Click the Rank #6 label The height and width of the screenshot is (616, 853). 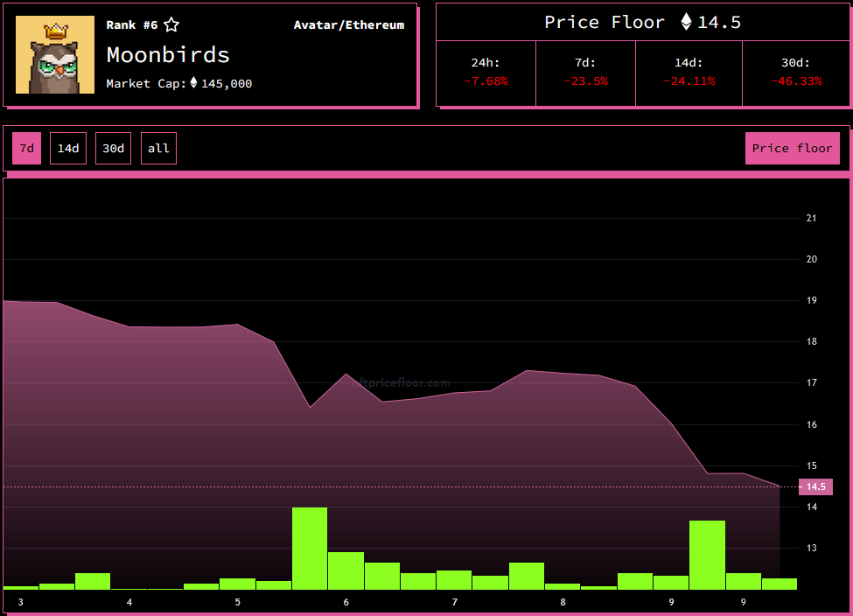click(x=131, y=25)
